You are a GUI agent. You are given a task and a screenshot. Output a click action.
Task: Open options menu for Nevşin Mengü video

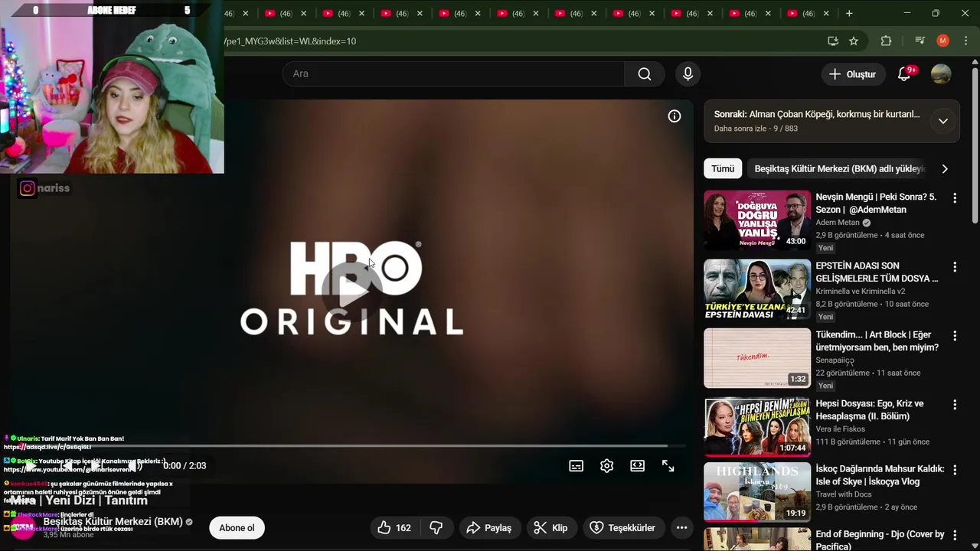pos(955,198)
